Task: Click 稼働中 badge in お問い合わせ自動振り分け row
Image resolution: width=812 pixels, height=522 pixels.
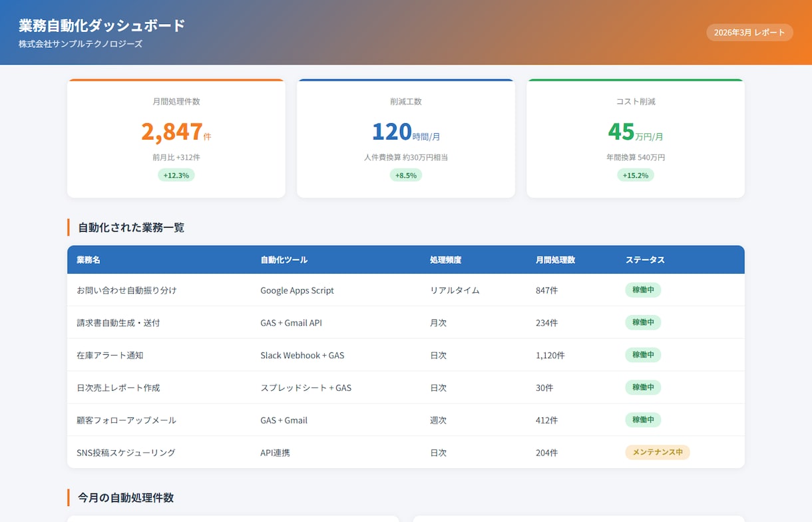Action: coord(643,290)
